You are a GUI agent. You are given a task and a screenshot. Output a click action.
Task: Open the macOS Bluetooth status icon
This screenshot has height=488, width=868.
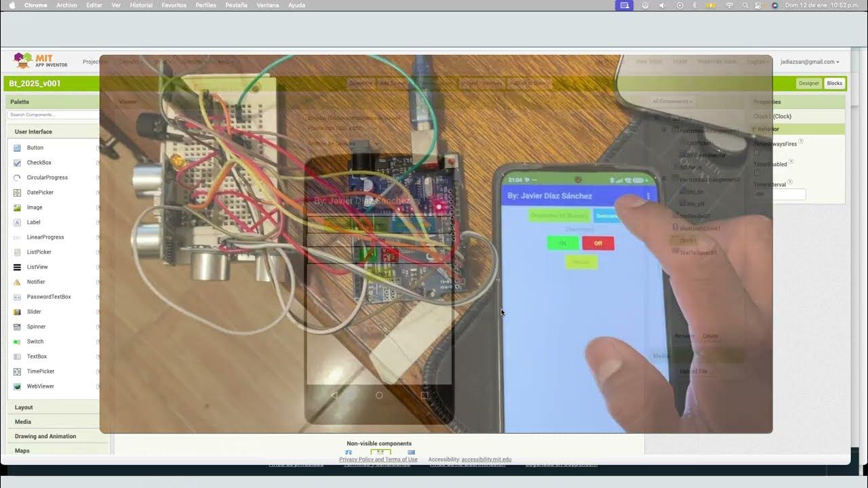coord(694,5)
